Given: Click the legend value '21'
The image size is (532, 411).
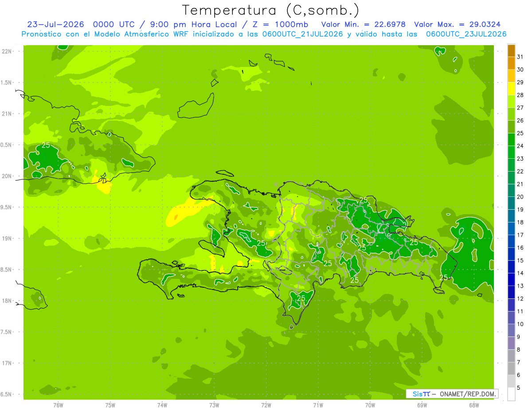Looking at the screenshot, I should [520, 184].
